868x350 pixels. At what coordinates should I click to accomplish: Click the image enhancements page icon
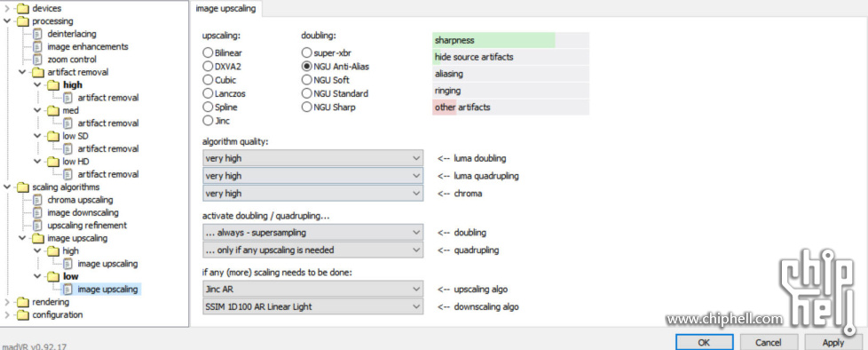pos(37,46)
